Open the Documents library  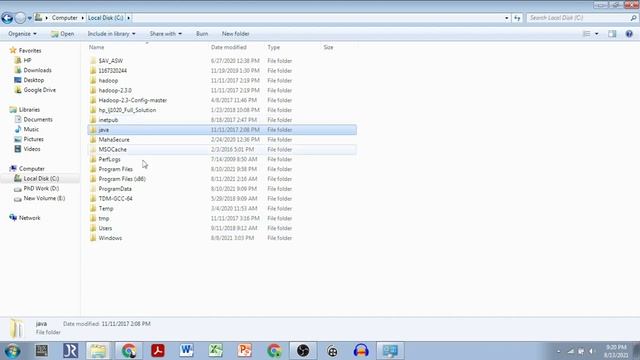[38, 120]
